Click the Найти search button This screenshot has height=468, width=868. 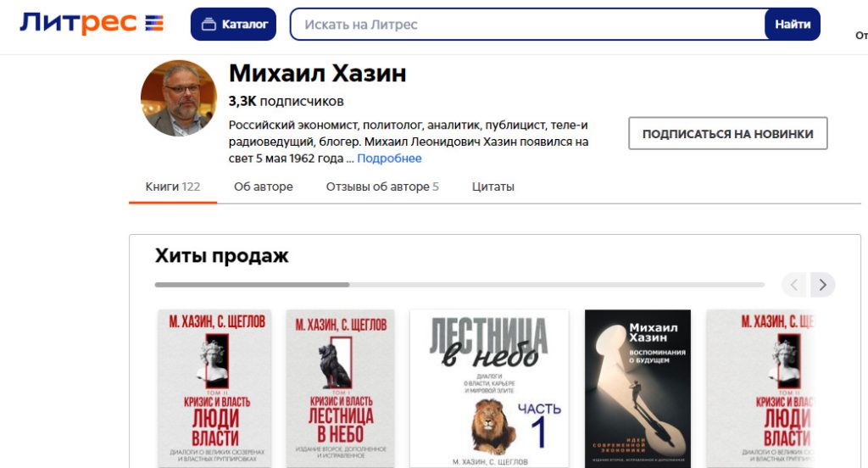tap(793, 25)
